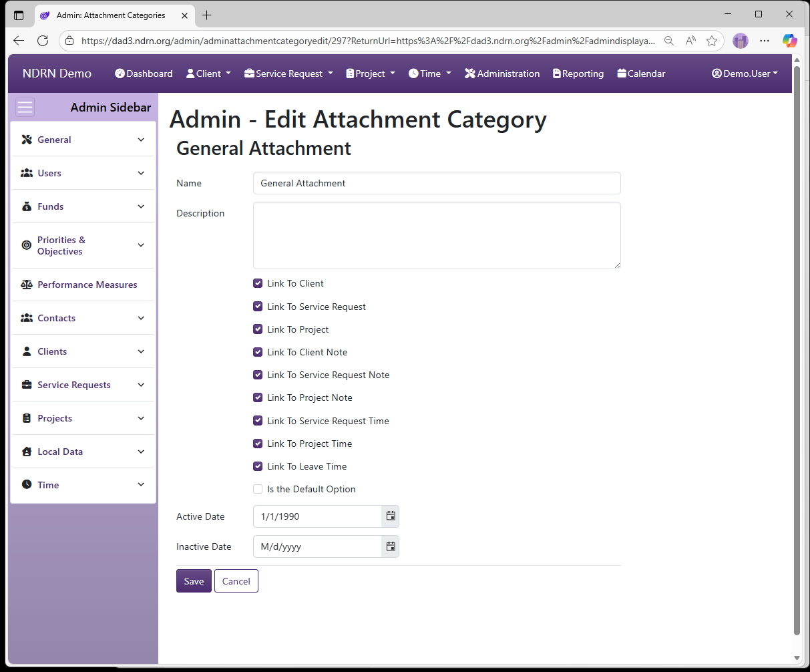Viewport: 810px width, 672px height.
Task: Enable Is the Default Option checkbox
Action: 258,489
